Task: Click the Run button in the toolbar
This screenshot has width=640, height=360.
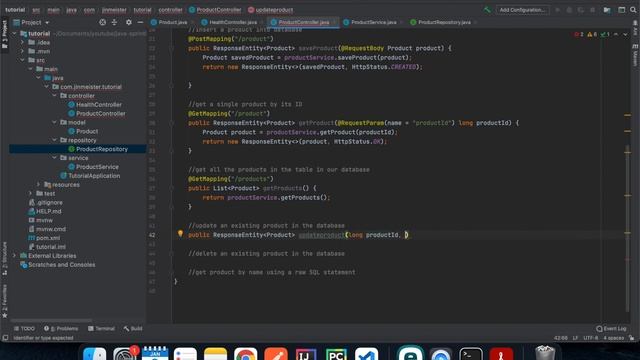Action: tap(558, 10)
